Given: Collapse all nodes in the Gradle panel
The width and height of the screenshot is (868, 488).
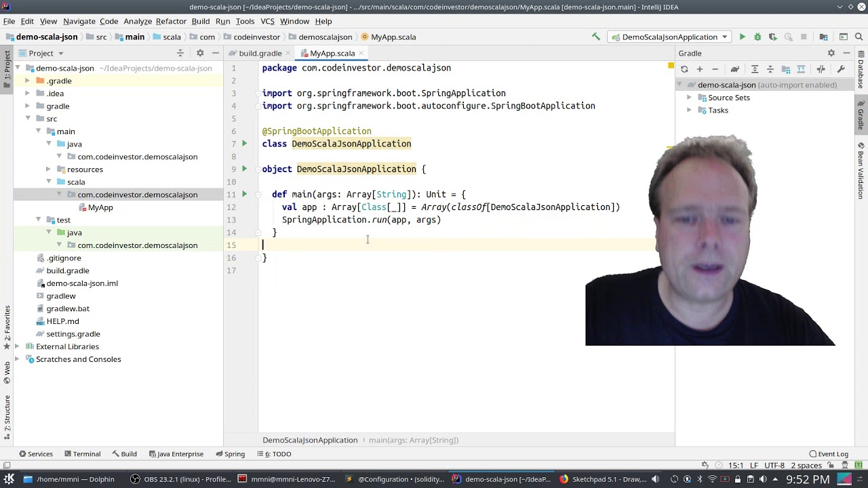Looking at the screenshot, I should [770, 69].
